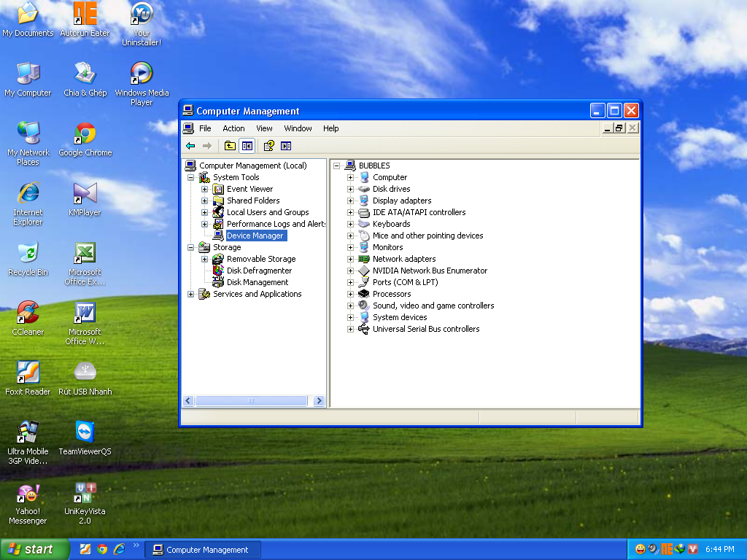Expand Local Users and Groups node
Image resolution: width=747 pixels, height=560 pixels.
[x=204, y=212]
